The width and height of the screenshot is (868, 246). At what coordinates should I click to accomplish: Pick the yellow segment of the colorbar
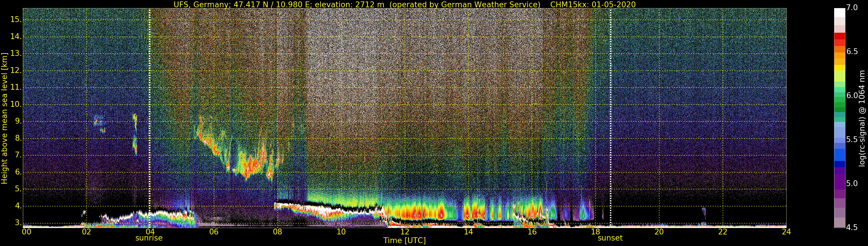coord(839,67)
